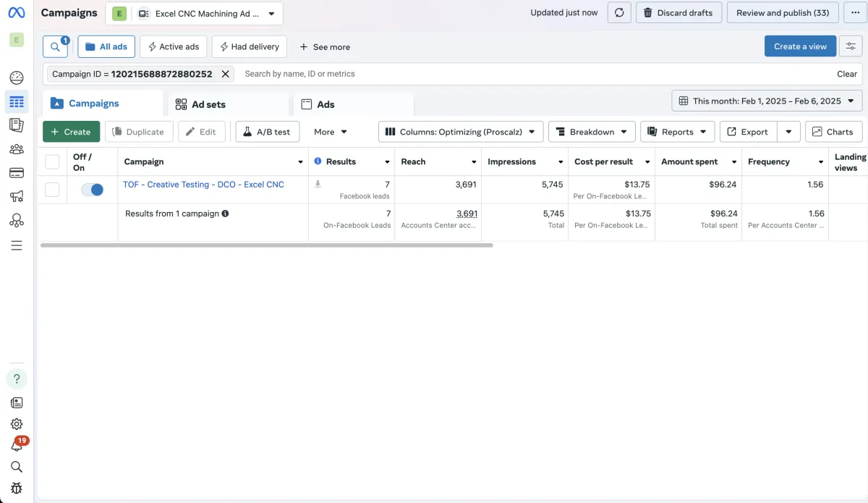Click the bug report icon in sidebar
The image size is (868, 503).
[x=17, y=489]
